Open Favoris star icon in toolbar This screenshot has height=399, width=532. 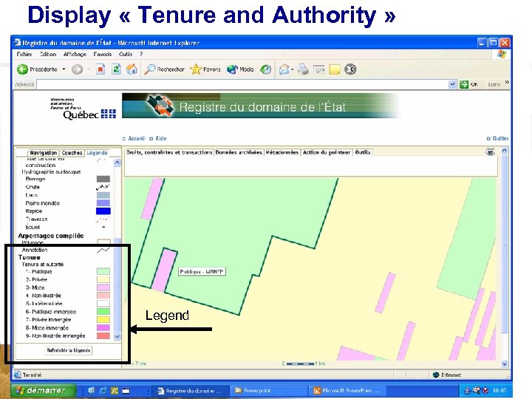click(x=196, y=69)
